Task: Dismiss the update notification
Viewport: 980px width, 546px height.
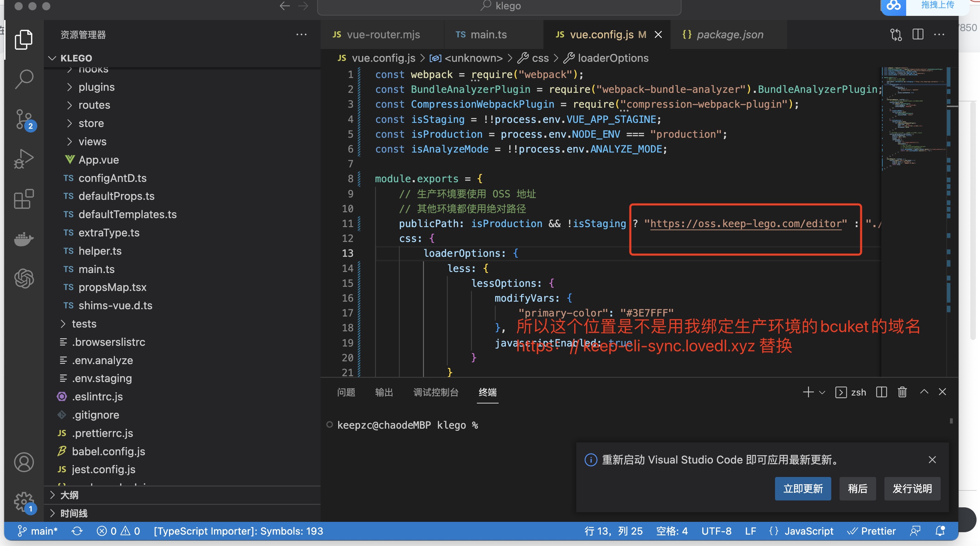Action: [932, 460]
